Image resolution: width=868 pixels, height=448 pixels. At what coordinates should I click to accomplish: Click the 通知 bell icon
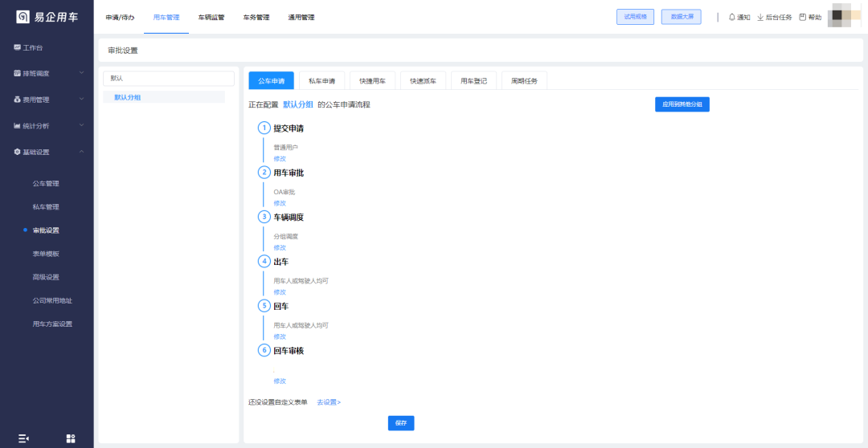coord(732,17)
